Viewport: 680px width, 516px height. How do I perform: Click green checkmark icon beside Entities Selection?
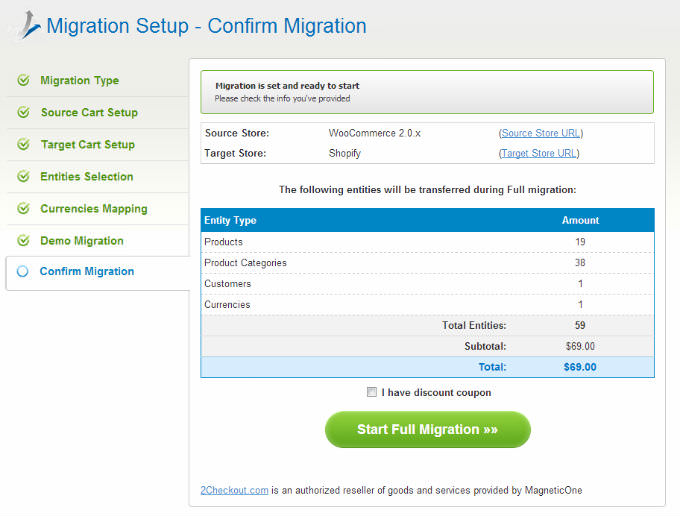(x=23, y=176)
